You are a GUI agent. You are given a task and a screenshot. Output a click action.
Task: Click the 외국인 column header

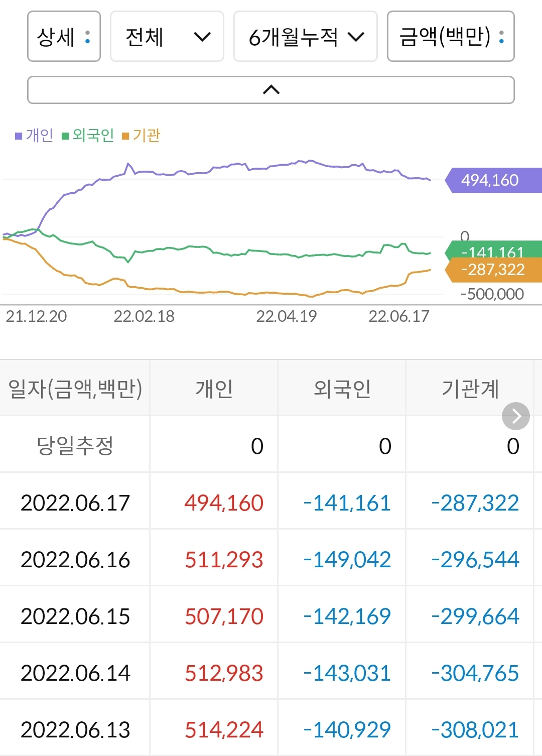coord(341,388)
